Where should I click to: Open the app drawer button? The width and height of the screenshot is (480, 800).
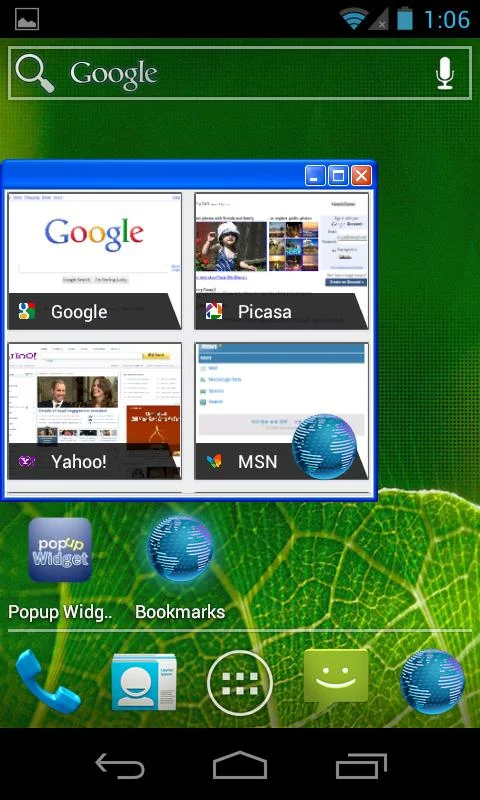[x=240, y=683]
